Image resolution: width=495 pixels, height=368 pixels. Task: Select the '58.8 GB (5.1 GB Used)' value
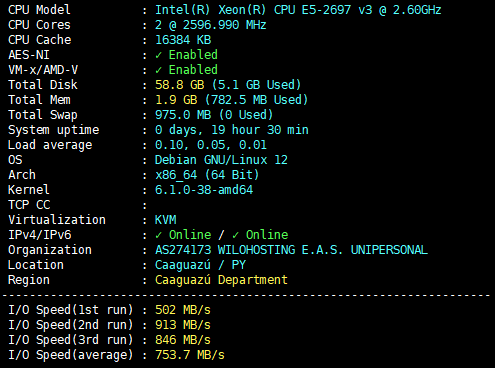click(x=228, y=85)
